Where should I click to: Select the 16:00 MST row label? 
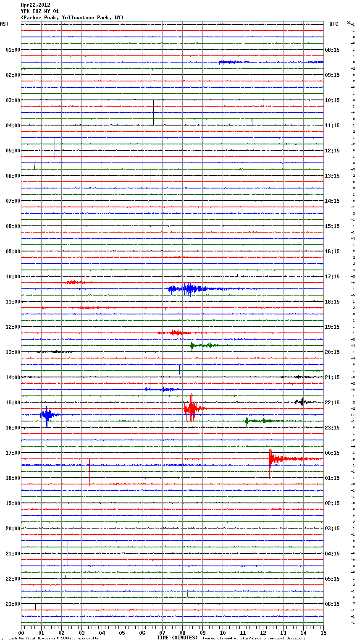click(13, 428)
